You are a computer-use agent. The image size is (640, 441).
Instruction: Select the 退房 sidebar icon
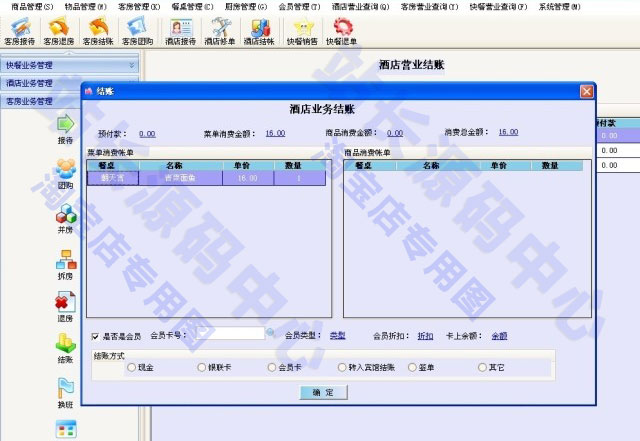[x=66, y=306]
